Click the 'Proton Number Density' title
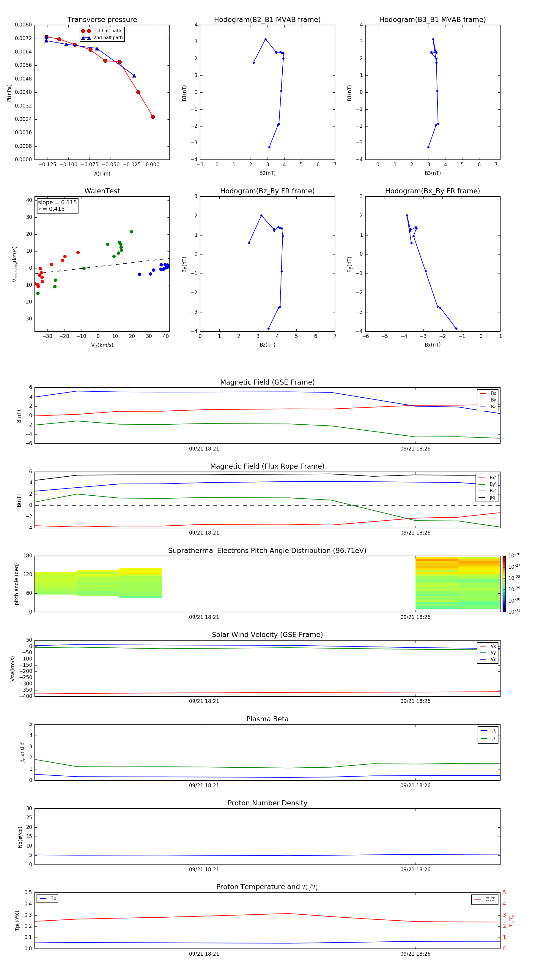Screen dimensions: 535x980 pos(267,803)
